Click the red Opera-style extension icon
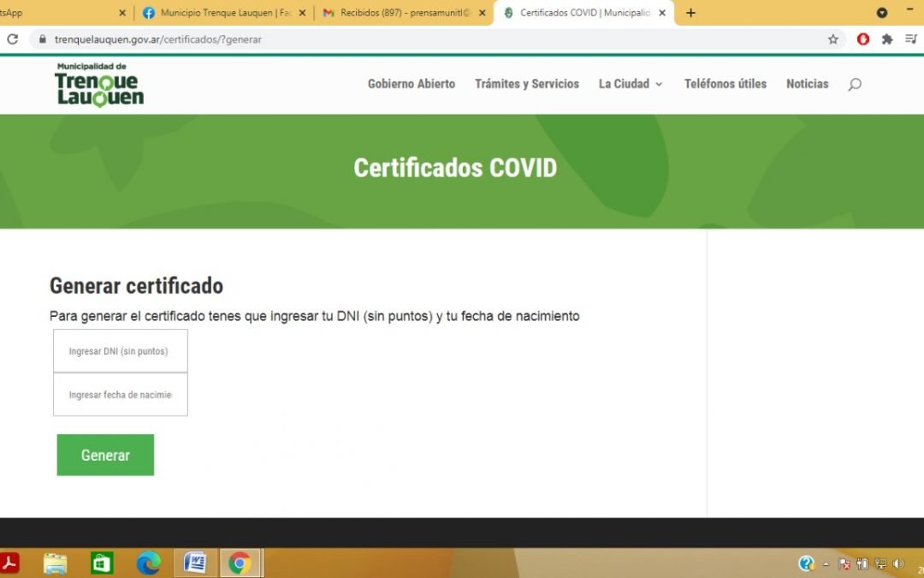The height and width of the screenshot is (578, 924). pyautogui.click(x=863, y=39)
